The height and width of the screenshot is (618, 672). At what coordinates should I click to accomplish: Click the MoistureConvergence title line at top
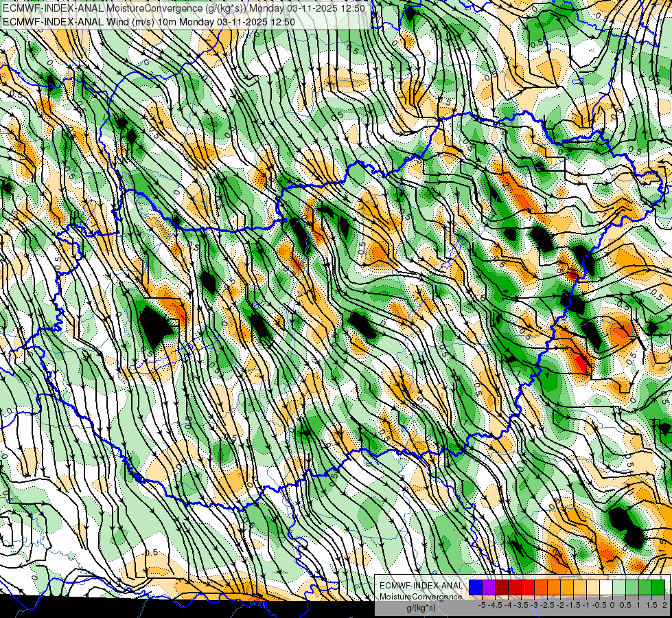click(x=184, y=8)
